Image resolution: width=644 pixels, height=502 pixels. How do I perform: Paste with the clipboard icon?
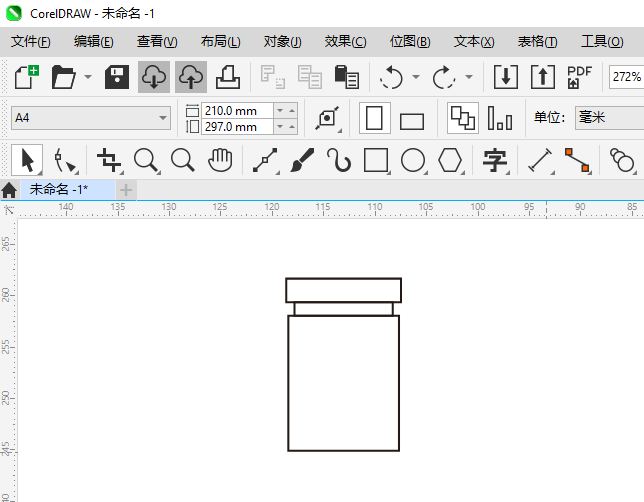347,77
